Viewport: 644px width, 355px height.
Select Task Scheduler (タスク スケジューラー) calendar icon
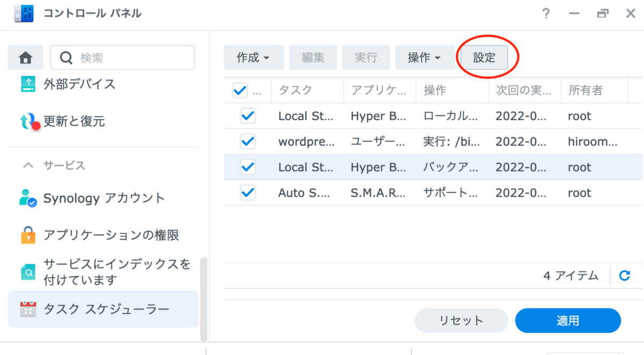[28, 309]
